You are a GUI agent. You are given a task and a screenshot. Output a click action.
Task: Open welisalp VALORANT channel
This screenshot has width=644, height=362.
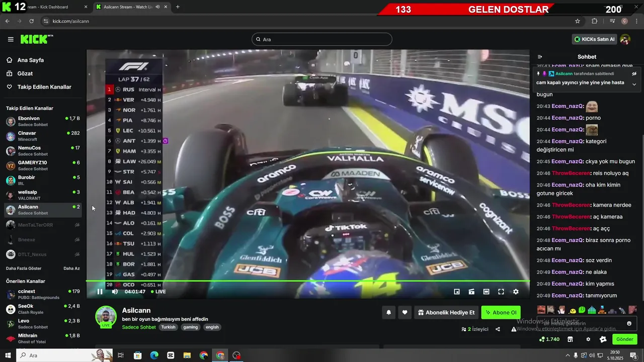(43, 195)
